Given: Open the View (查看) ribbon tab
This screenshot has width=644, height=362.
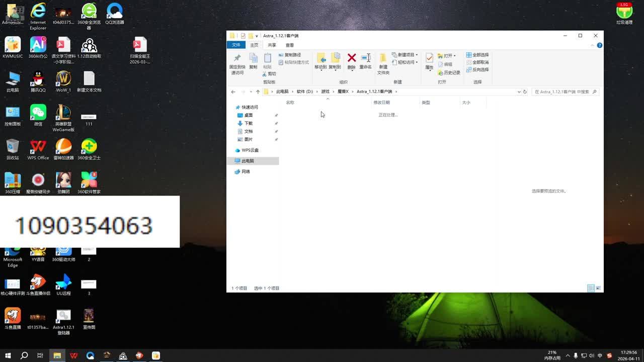Looking at the screenshot, I should [290, 45].
